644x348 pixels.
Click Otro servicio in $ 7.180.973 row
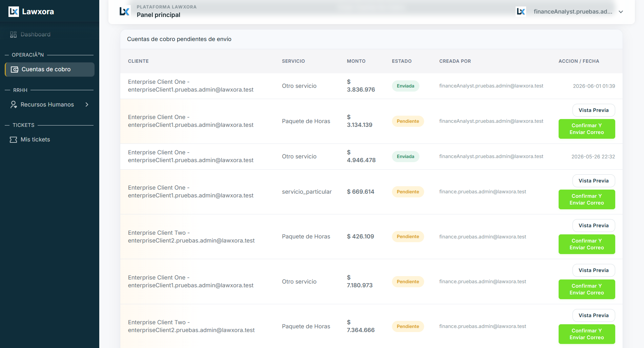[x=299, y=282]
